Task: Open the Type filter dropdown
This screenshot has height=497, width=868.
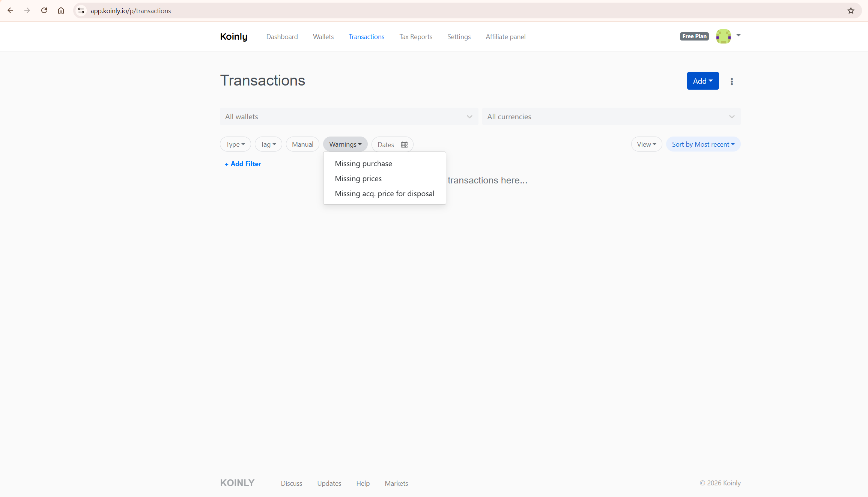Action: click(235, 144)
